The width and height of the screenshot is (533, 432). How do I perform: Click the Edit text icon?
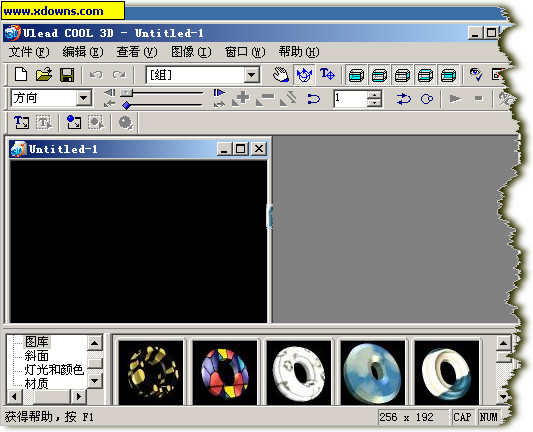point(44,122)
